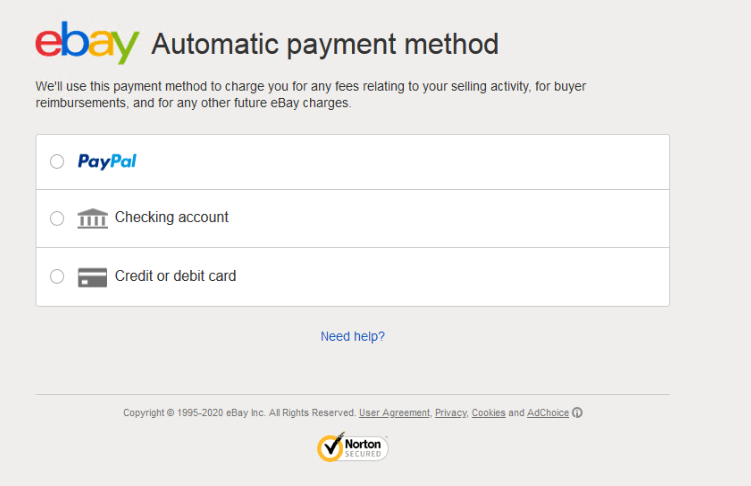Open the Privacy link in footer
Screen dimensions: 751x486
(x=450, y=412)
